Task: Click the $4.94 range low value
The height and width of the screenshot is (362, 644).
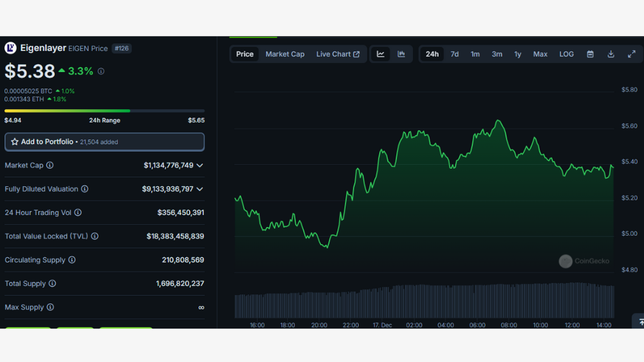Action: pos(13,120)
